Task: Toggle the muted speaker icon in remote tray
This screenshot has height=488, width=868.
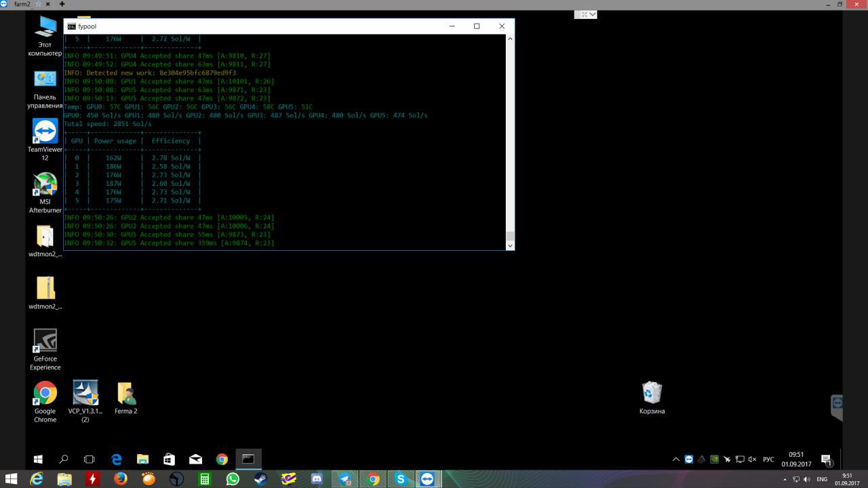Action: [753, 459]
